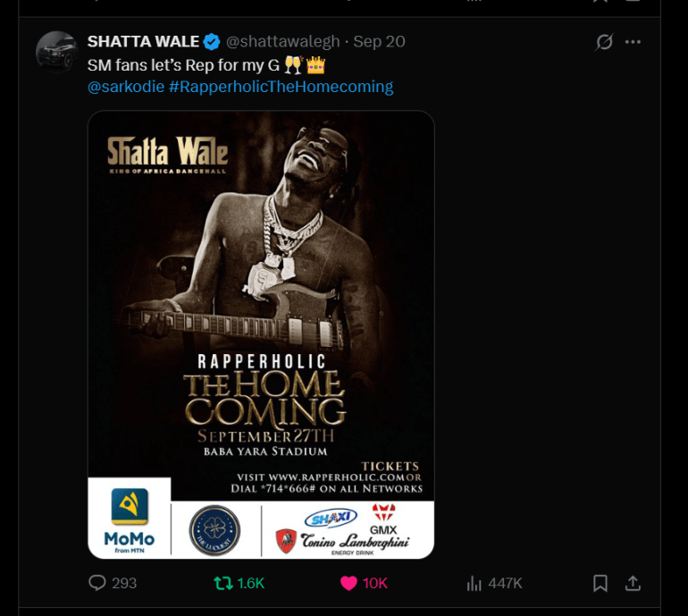The image size is (688, 616).
Task: View analytics via the bar chart icon
Action: click(x=474, y=583)
